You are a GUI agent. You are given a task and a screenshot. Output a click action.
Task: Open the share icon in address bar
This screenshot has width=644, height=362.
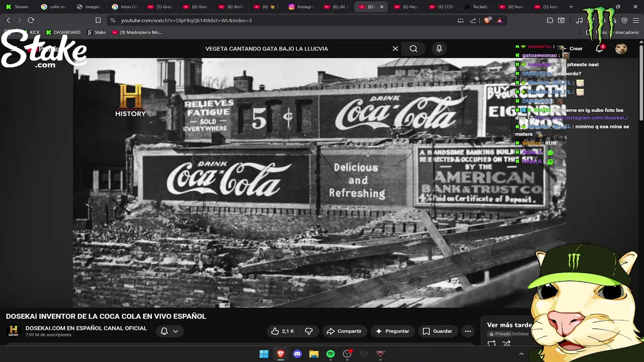coord(473,20)
